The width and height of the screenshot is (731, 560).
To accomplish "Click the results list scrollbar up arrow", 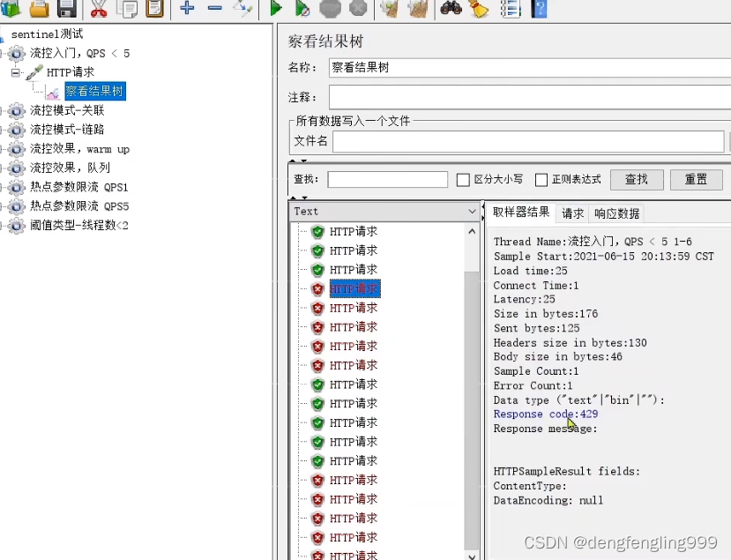I will [472, 231].
